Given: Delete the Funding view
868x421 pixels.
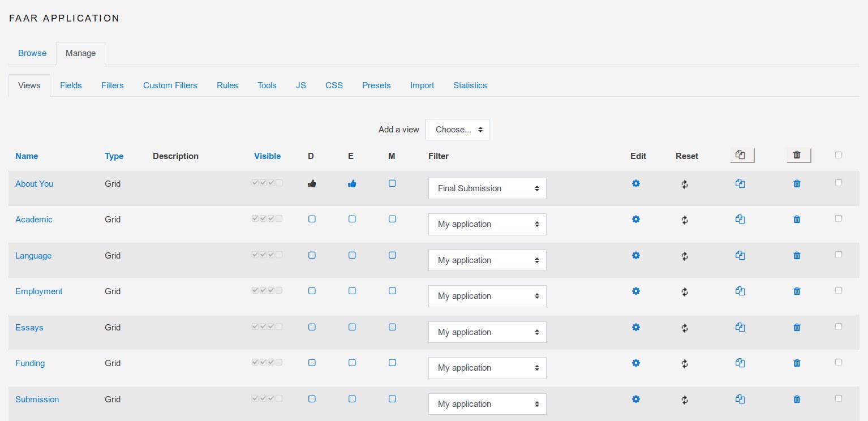Looking at the screenshot, I should click(797, 363).
